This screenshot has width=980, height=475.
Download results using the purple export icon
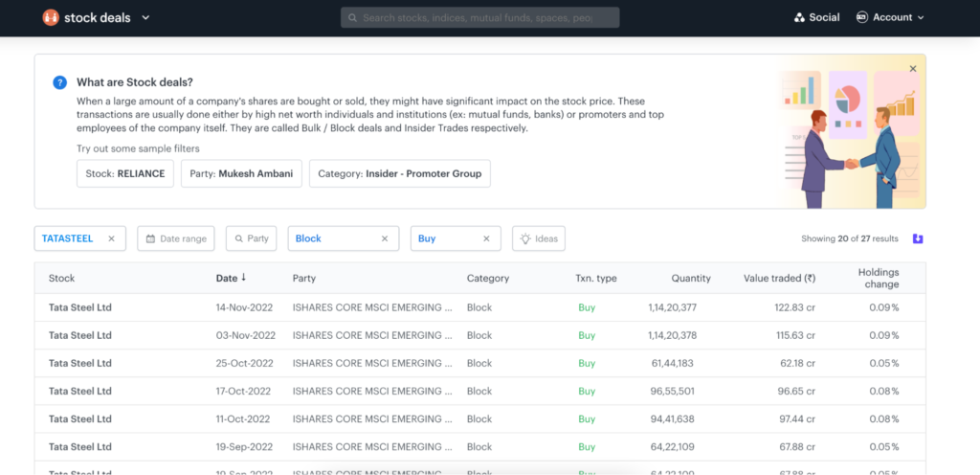click(918, 238)
